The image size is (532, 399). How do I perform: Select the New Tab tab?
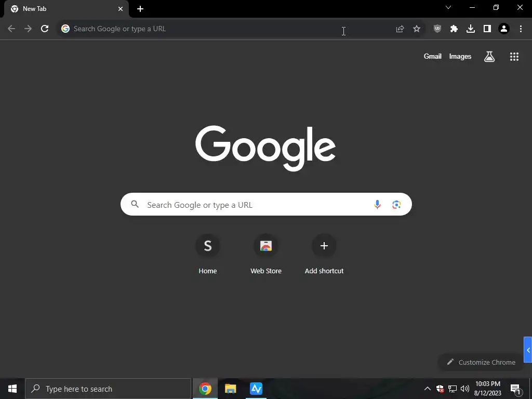point(66,9)
